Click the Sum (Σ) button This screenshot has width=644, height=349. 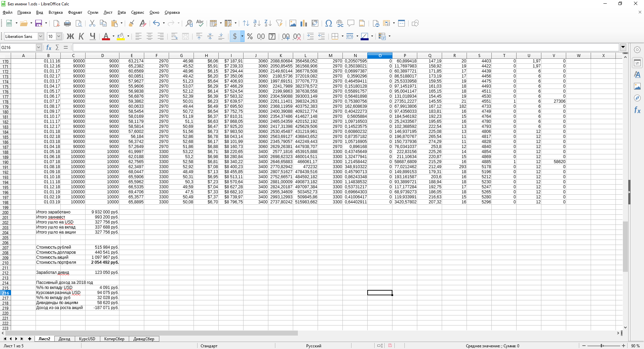pyautogui.click(x=57, y=47)
